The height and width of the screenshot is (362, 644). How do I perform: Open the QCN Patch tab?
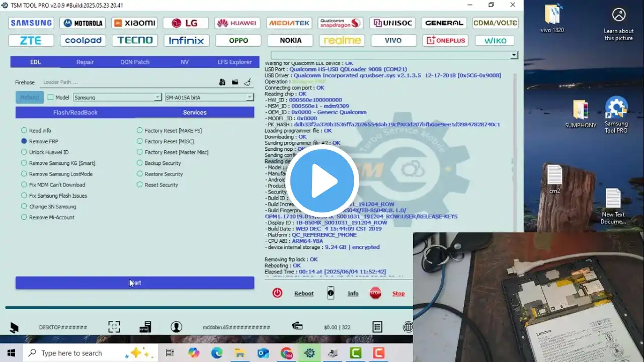pyautogui.click(x=135, y=62)
